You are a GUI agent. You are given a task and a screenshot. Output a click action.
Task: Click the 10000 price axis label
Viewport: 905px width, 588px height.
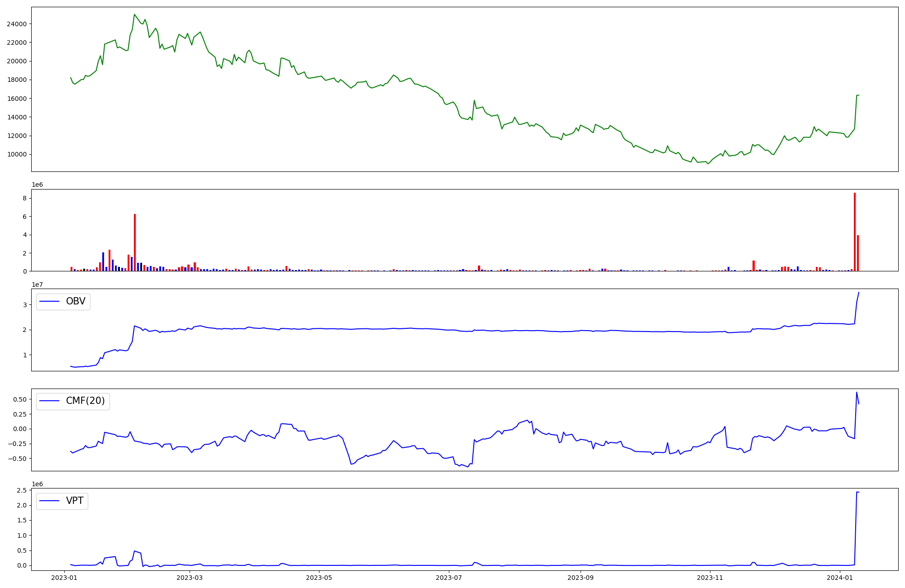pos(16,155)
